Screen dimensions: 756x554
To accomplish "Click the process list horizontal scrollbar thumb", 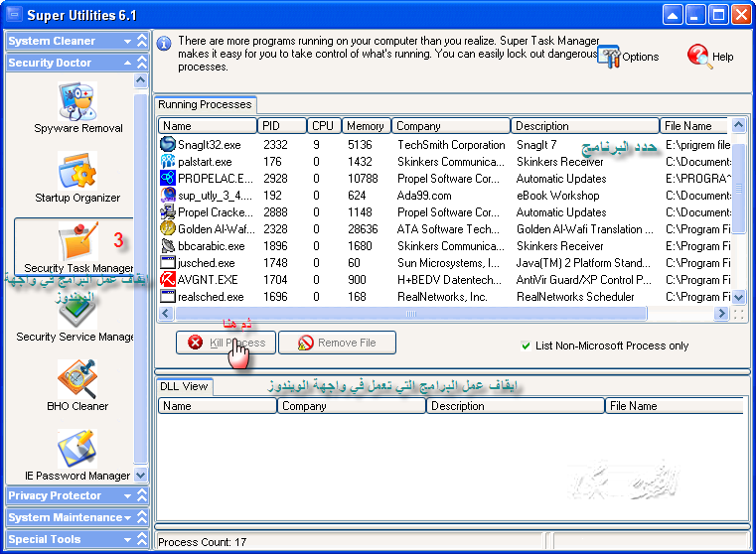I will 411,314.
